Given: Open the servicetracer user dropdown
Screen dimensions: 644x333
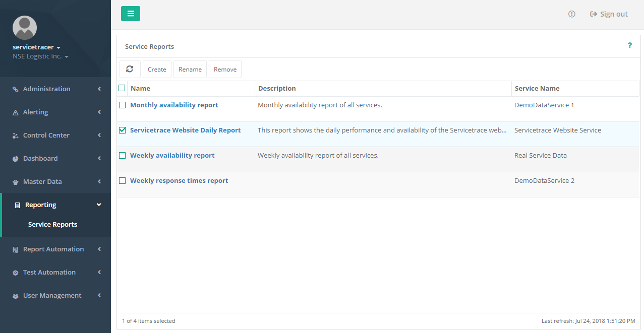Looking at the screenshot, I should click(x=36, y=47).
